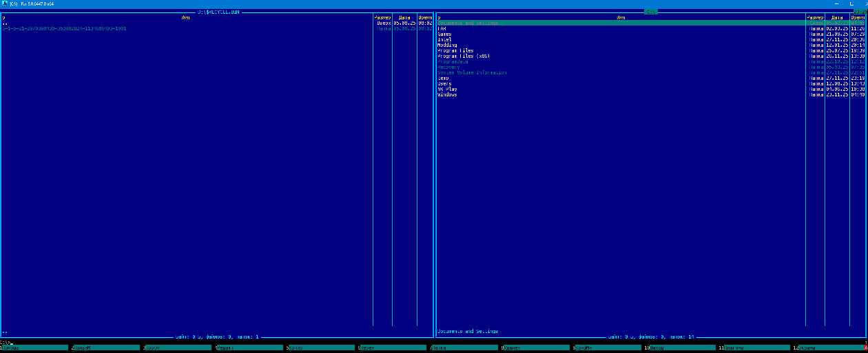The width and height of the screenshot is (868, 353).
Task: Click the 'Размер' column header in left panel
Action: (382, 18)
